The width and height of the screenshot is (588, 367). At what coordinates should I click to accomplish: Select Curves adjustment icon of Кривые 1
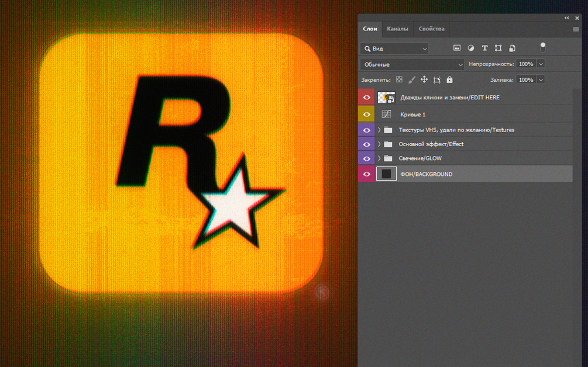pos(386,114)
